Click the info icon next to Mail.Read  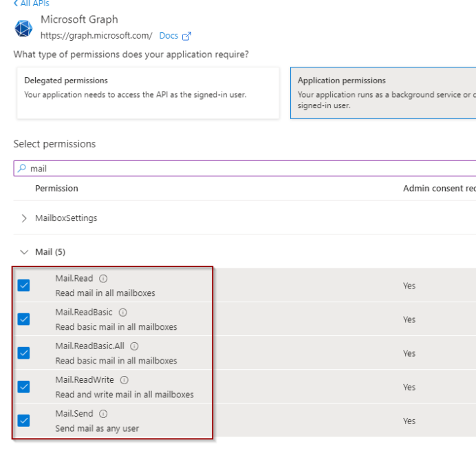pos(103,278)
